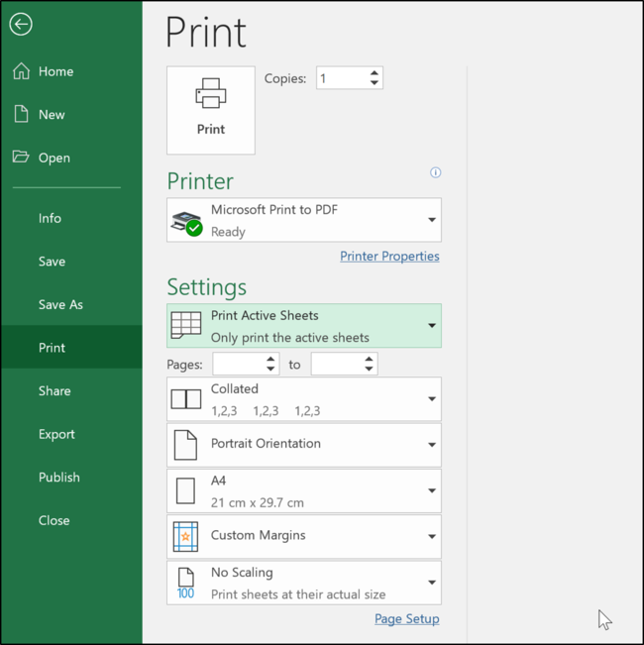Increase the number of copies
This screenshot has width=644, height=645.
[374, 72]
